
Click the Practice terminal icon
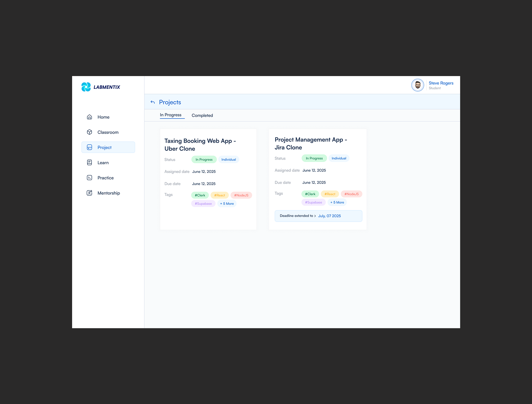pos(89,178)
